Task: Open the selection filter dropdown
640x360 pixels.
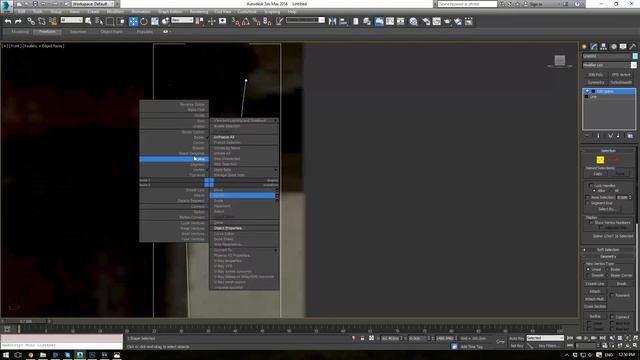Action: tap(71, 20)
